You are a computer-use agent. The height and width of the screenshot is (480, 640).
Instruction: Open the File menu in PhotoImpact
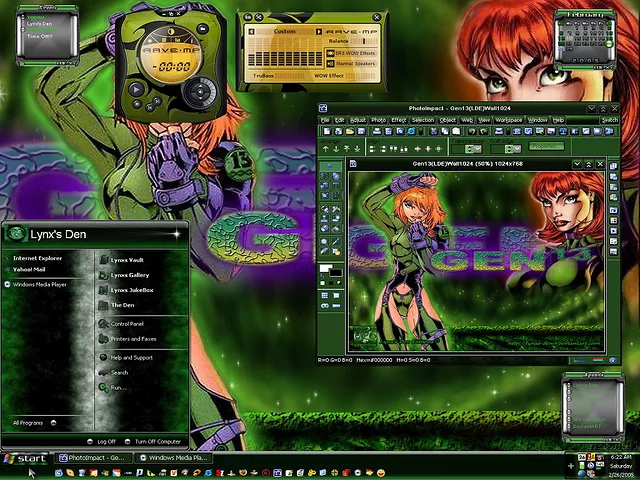coord(325,120)
